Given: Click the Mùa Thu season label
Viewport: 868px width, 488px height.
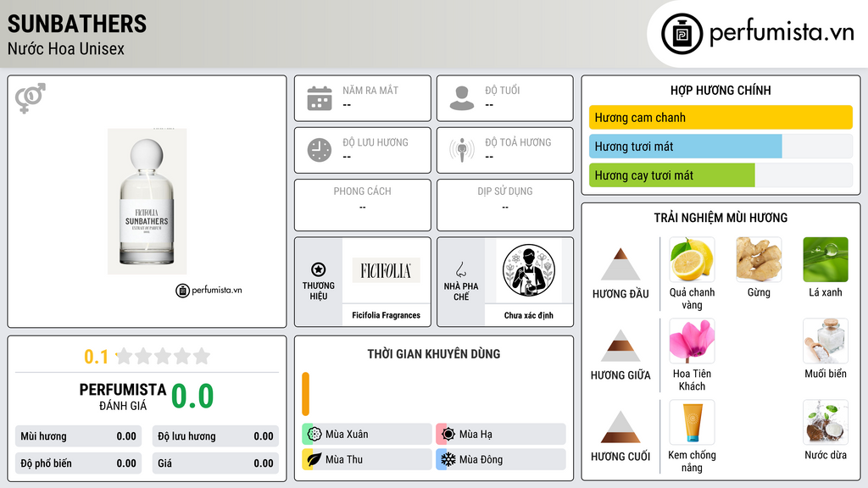Looking at the screenshot, I should 344,459.
